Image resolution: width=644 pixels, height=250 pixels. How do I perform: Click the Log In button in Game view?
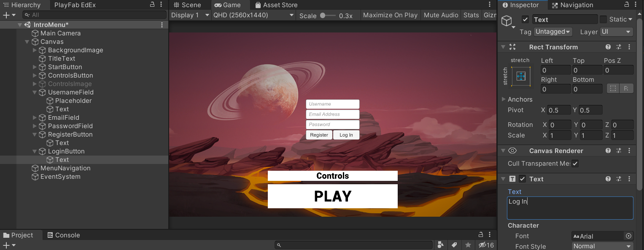click(346, 135)
